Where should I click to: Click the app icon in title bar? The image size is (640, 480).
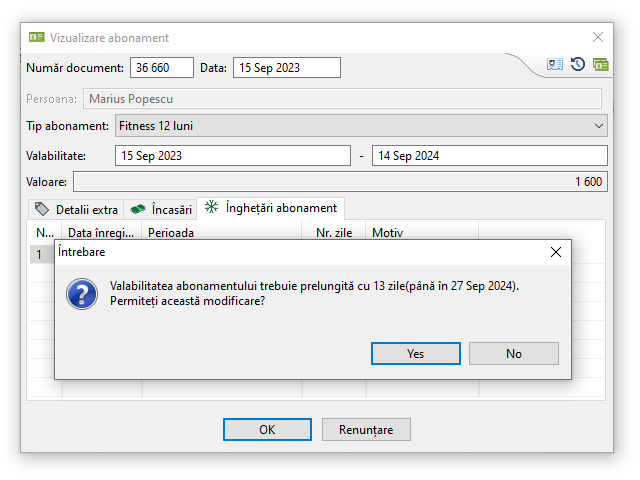click(x=37, y=38)
